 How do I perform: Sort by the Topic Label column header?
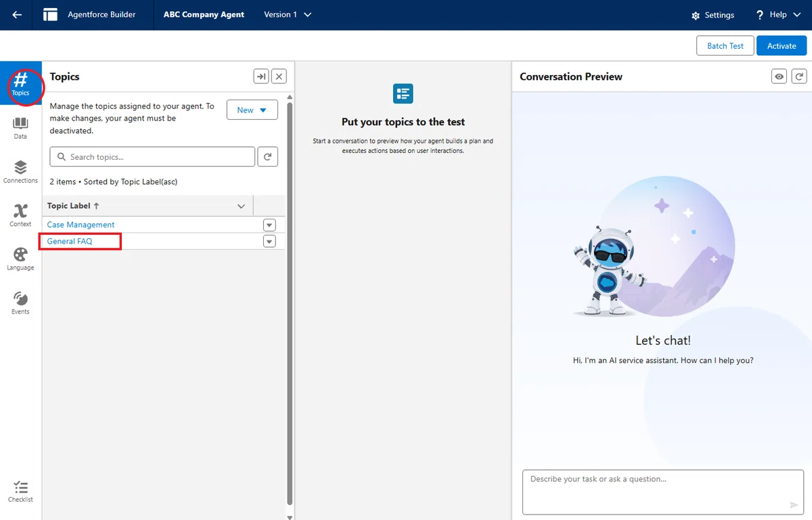pyautogui.click(x=73, y=206)
